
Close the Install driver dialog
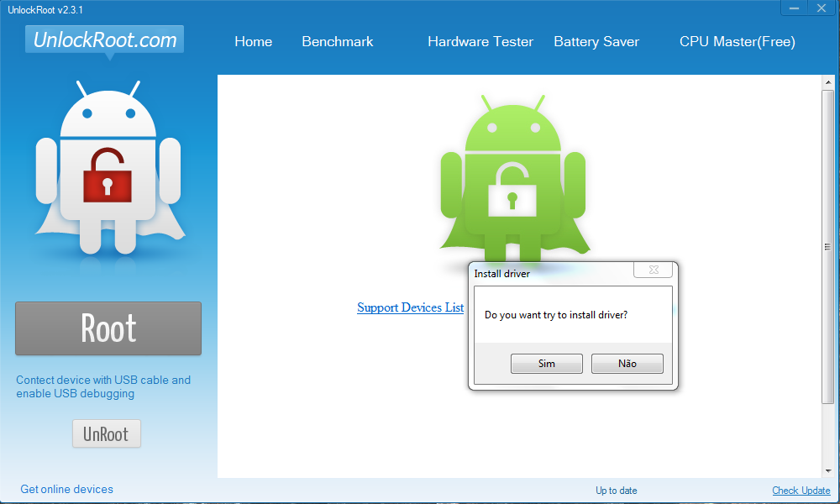click(653, 270)
